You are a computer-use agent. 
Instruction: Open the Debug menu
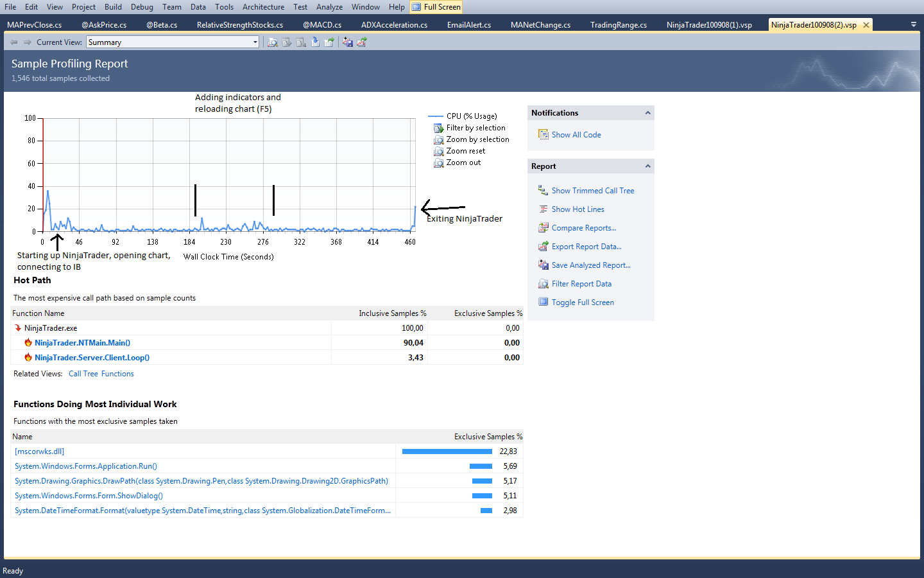(x=142, y=7)
